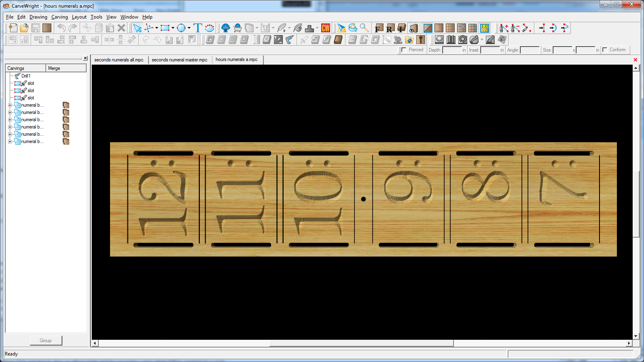The height and width of the screenshot is (362, 644).
Task: Click the vertical scrollbar thumb
Action: pos(636,204)
